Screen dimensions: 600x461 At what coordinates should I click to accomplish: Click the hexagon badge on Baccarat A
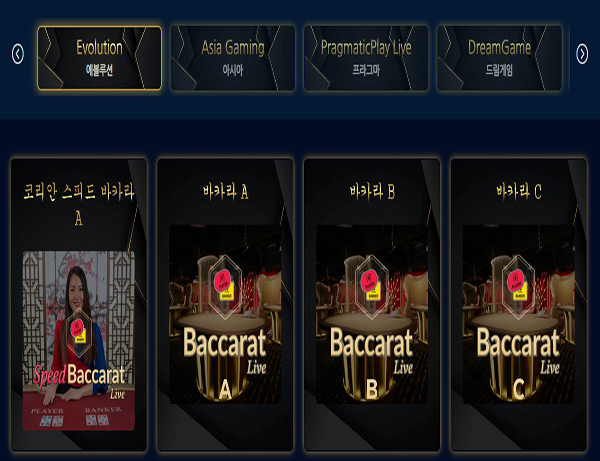[225, 287]
